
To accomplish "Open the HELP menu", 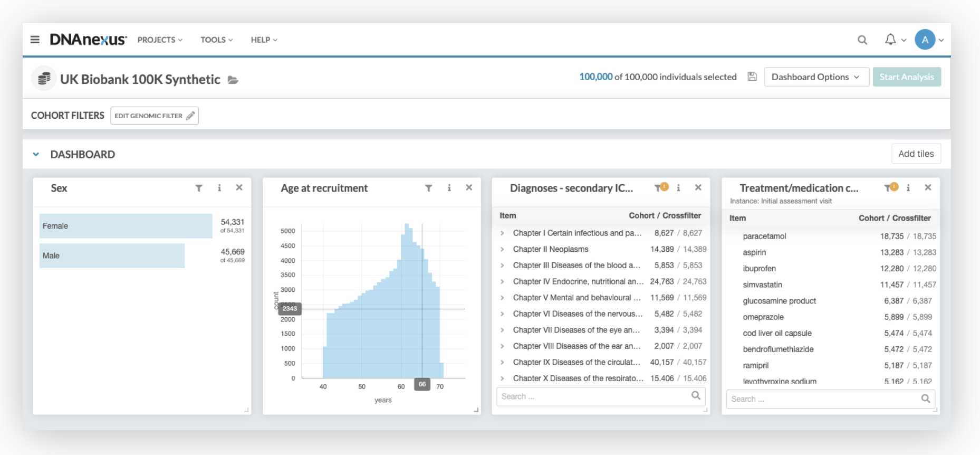I will click(264, 40).
